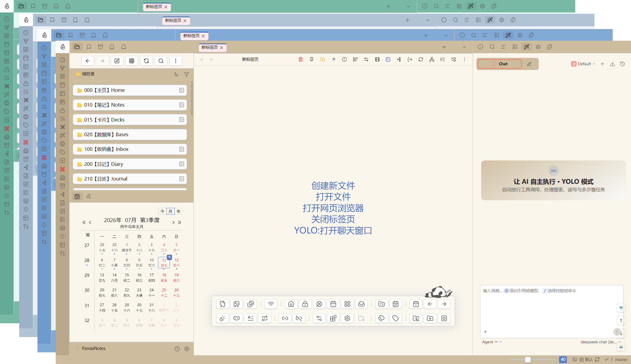Delete the current tab via red trash icon
This screenshot has width=631, height=364.
(x=301, y=59)
